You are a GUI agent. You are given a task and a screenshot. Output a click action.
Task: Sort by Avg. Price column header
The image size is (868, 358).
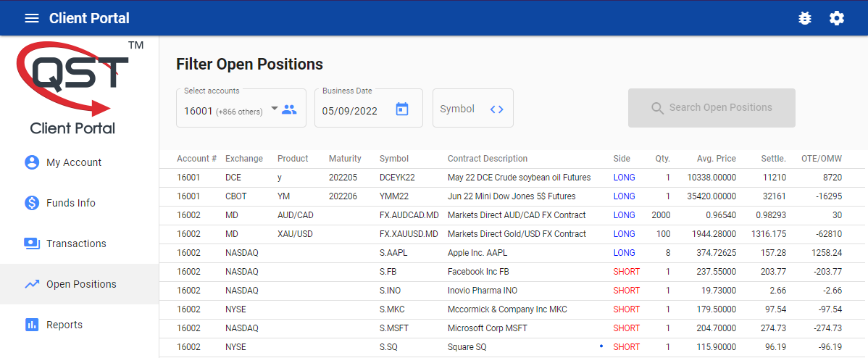coord(717,158)
